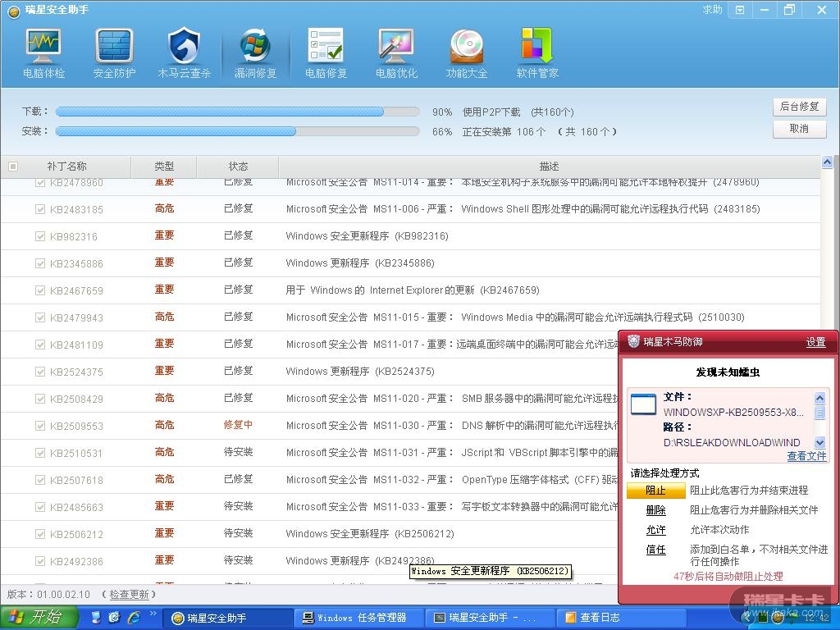
Task: Click the 后台修复 background repair button
Action: (799, 107)
